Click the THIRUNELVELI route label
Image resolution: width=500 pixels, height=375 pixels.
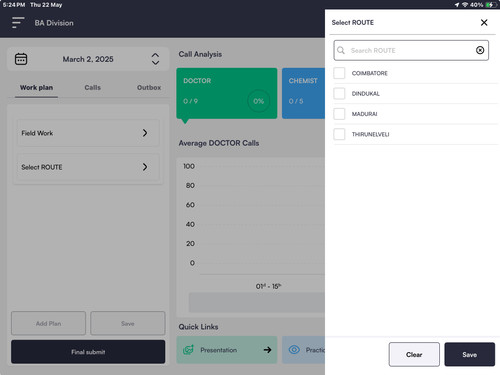[370, 134]
